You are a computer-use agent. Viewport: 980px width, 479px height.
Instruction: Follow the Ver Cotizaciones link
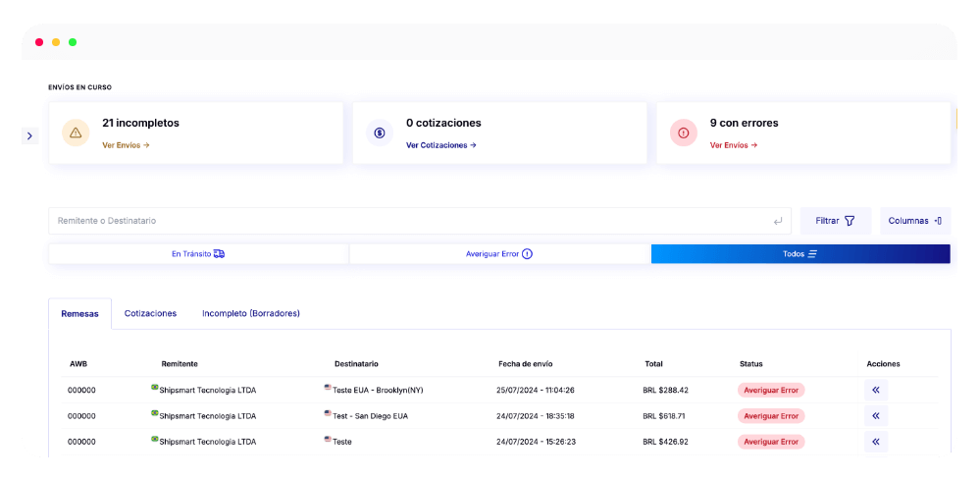click(440, 145)
